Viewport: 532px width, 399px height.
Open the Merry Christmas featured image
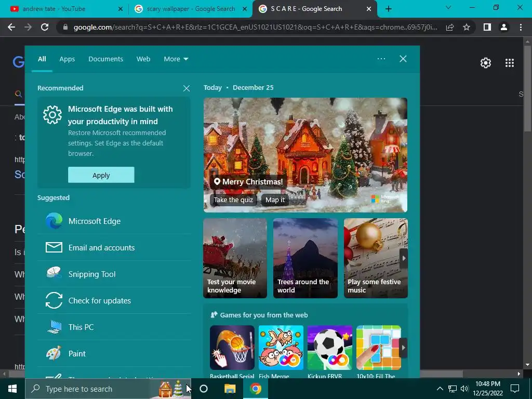305,155
